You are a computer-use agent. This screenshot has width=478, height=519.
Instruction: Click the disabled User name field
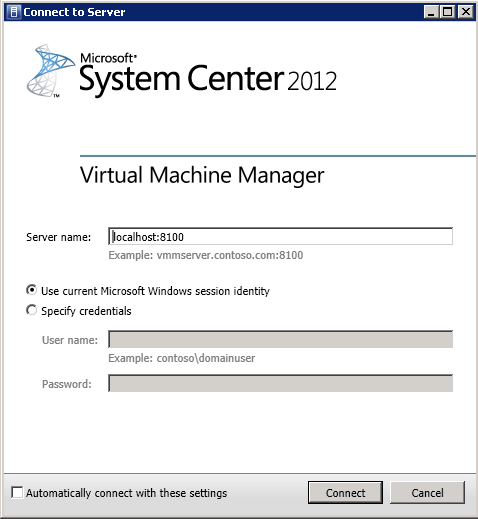280,339
